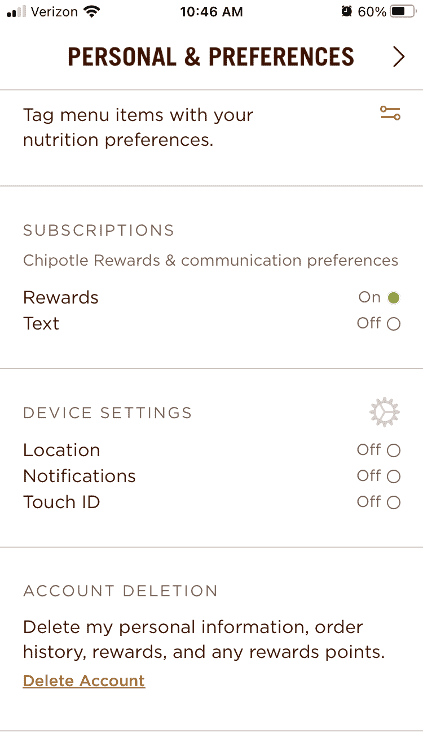Tap the Account Deletion heading
Image resolution: width=424 pixels, height=754 pixels.
point(120,591)
